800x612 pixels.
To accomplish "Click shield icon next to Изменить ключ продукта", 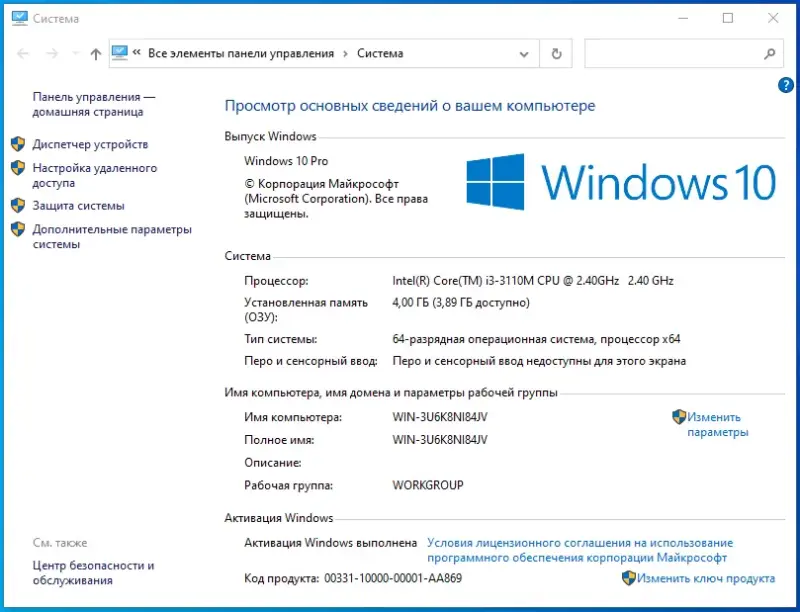I will 629,578.
